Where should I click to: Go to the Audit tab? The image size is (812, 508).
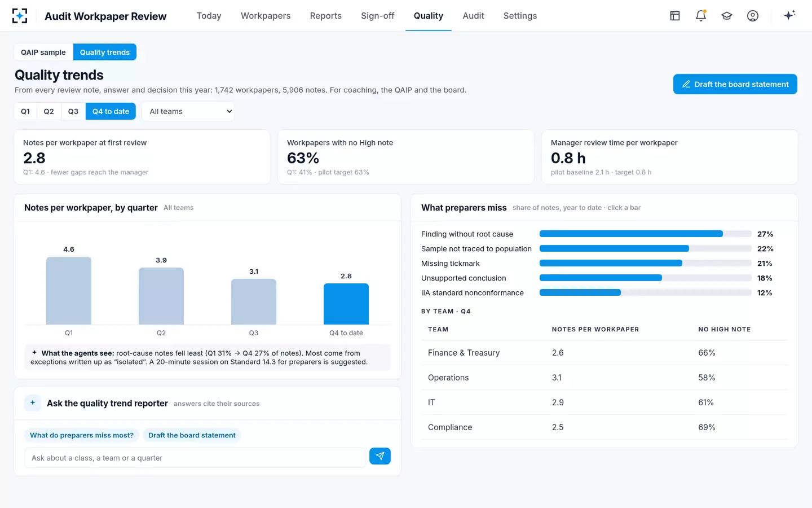tap(474, 16)
